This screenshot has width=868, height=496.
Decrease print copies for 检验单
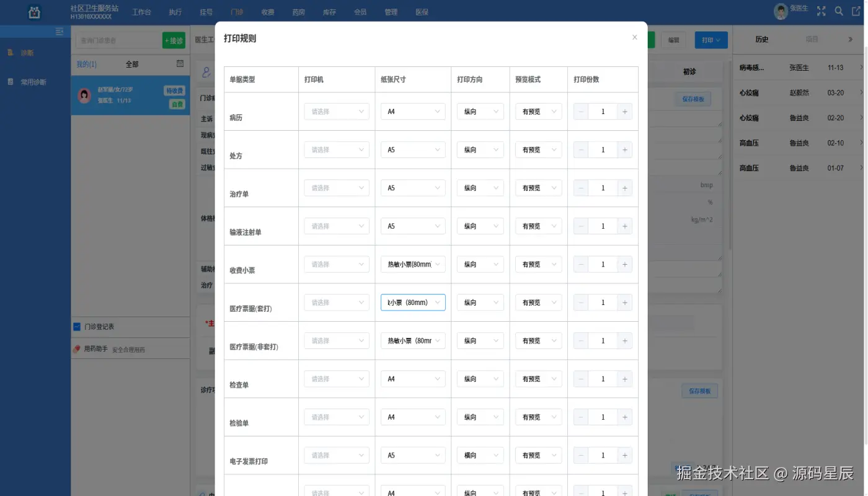click(x=581, y=417)
